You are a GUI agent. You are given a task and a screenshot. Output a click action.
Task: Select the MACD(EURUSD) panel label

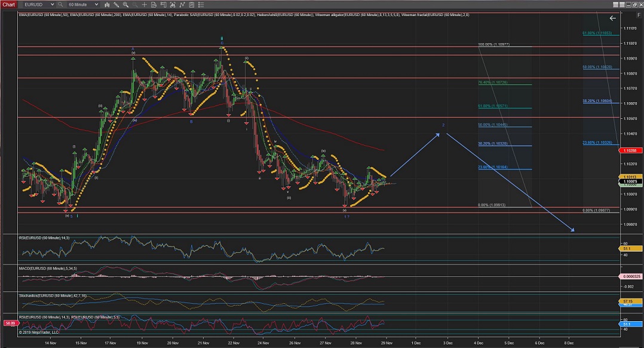48,269
